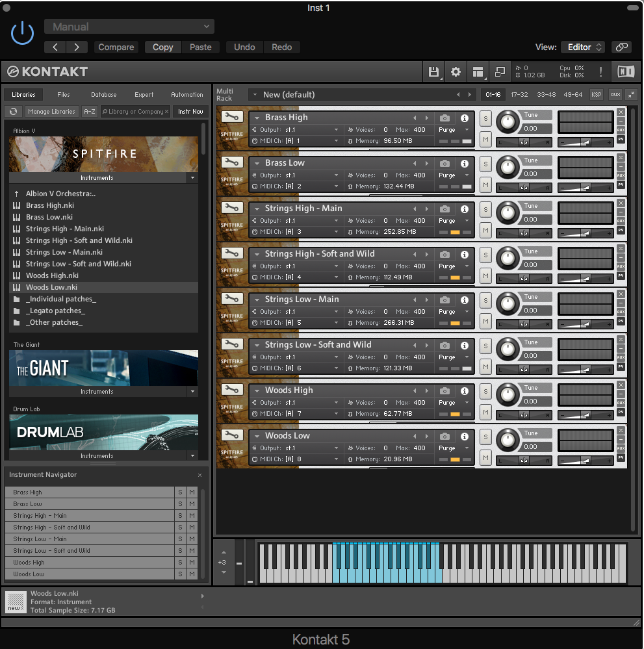Toggle PV button on Brass Low

coord(621,185)
